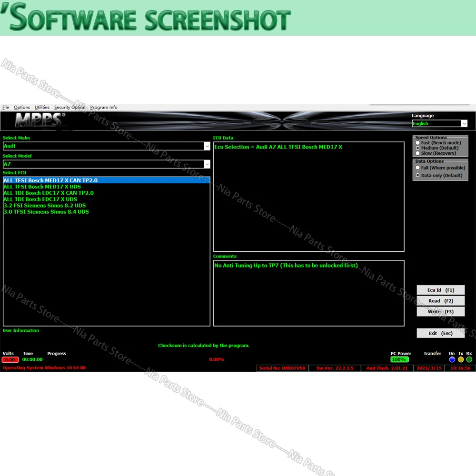Click the red Volts 0.00 readout

pyautogui.click(x=10, y=360)
